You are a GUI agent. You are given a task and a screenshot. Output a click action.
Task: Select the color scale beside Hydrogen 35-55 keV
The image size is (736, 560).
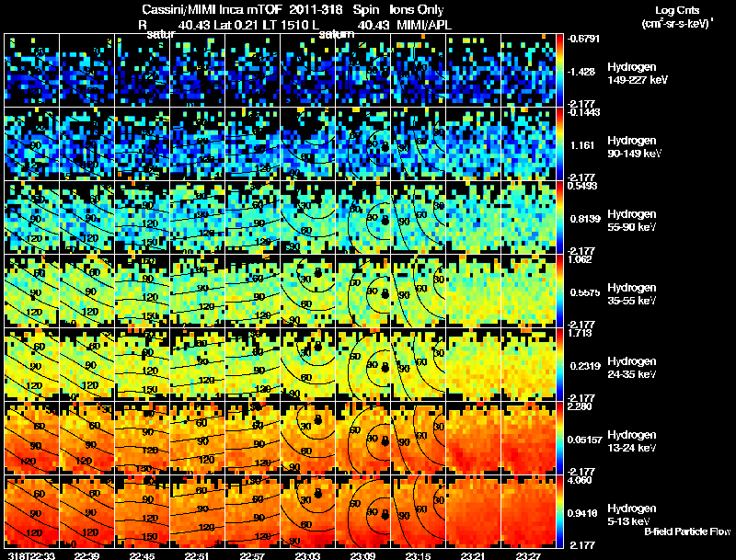[x=560, y=291]
